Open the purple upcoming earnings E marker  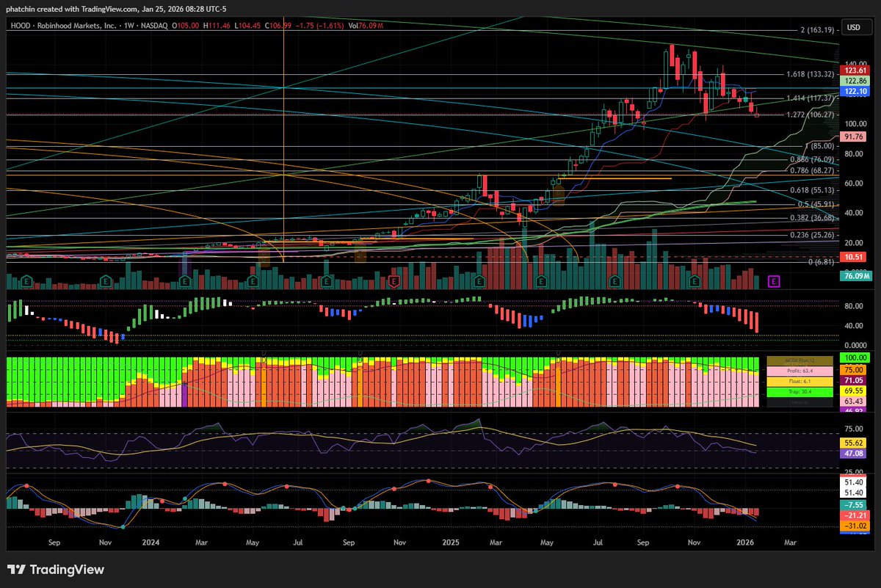[x=774, y=280]
